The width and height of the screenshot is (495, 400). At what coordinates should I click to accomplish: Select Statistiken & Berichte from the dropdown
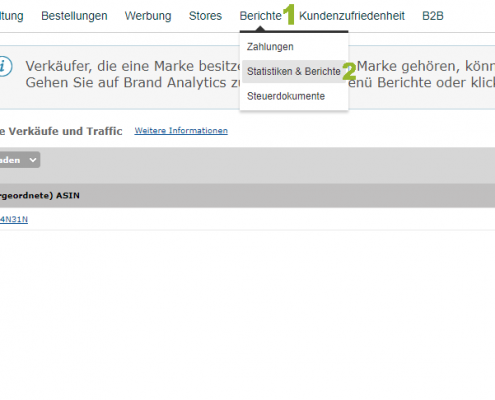(x=294, y=71)
